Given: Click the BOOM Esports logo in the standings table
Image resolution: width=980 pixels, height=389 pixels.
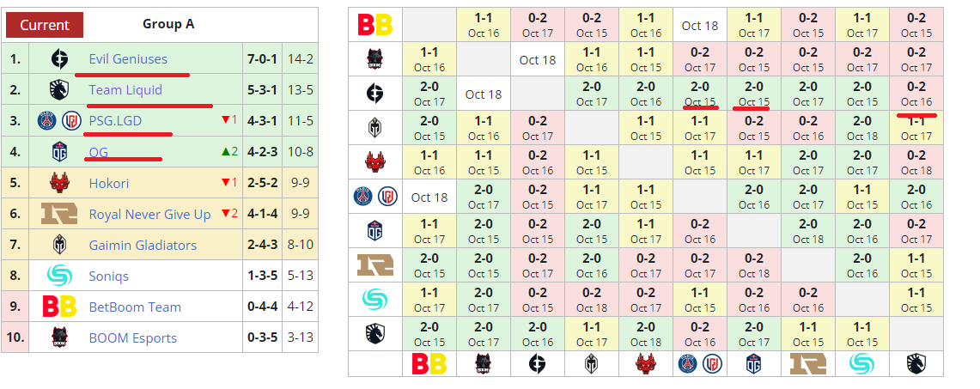Looking at the screenshot, I should 58,337.
